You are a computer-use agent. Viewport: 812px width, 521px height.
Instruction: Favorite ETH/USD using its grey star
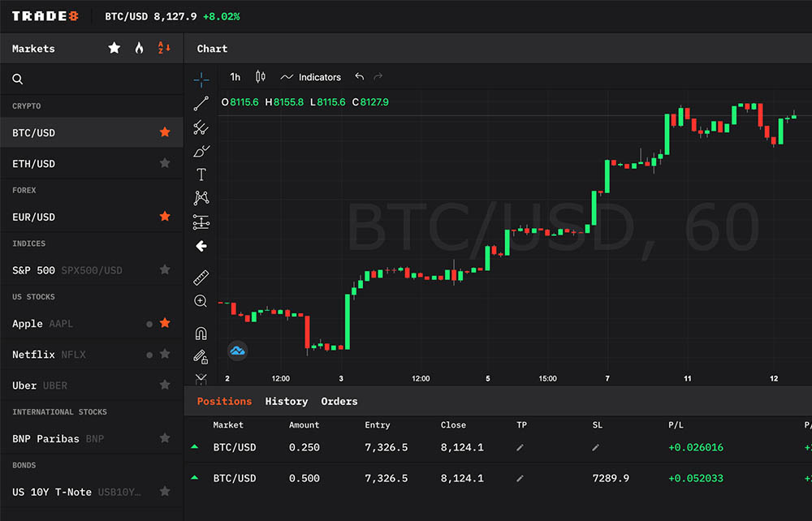click(165, 163)
